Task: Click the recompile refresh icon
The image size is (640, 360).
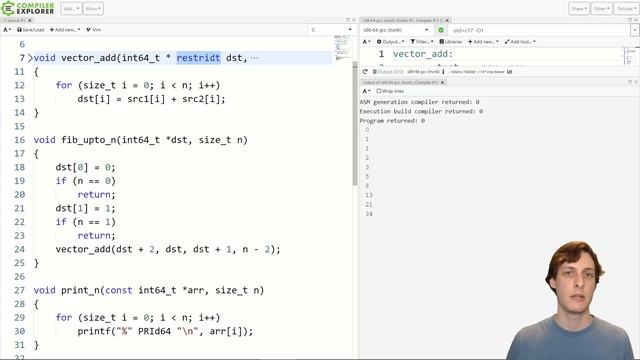Action: (x=365, y=72)
